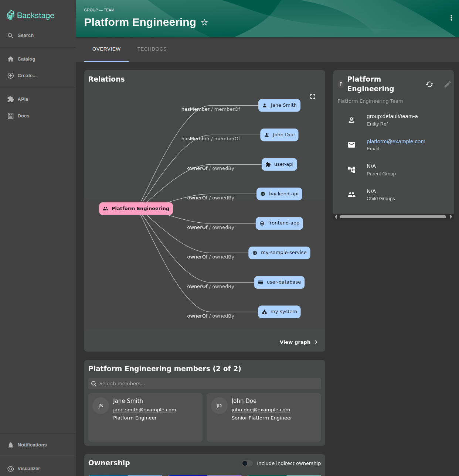Screen dimensions: 459x476
Task: Select the my-sample-service graph node
Action: 279,253
